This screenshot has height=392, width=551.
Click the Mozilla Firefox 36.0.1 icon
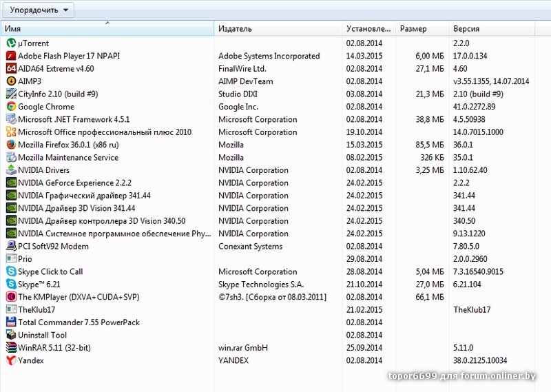point(11,145)
